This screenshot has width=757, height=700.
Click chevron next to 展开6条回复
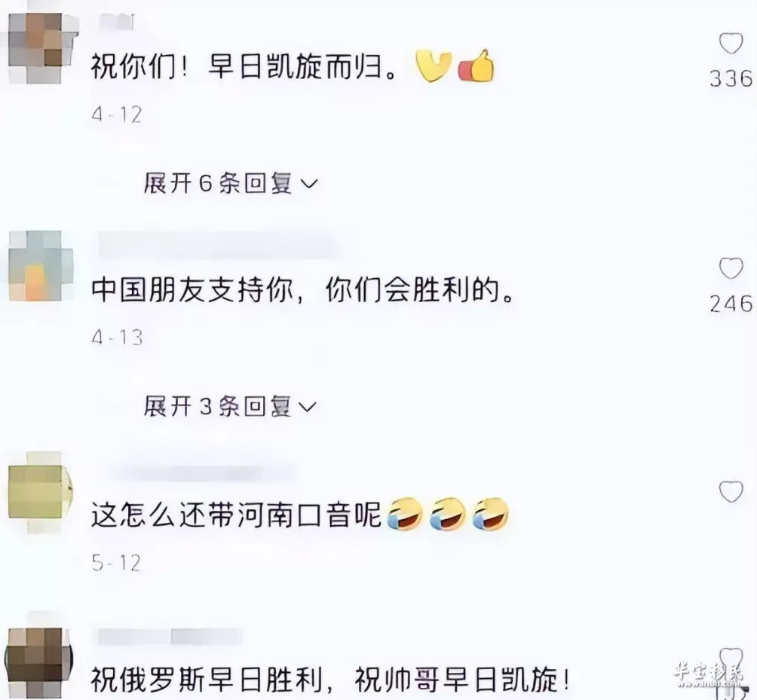click(309, 184)
